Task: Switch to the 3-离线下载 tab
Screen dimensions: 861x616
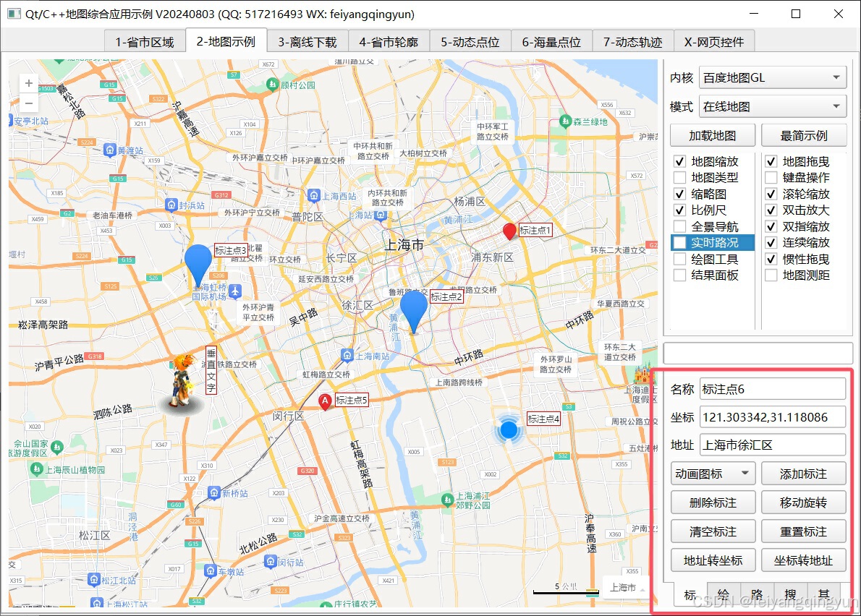Action: click(306, 41)
